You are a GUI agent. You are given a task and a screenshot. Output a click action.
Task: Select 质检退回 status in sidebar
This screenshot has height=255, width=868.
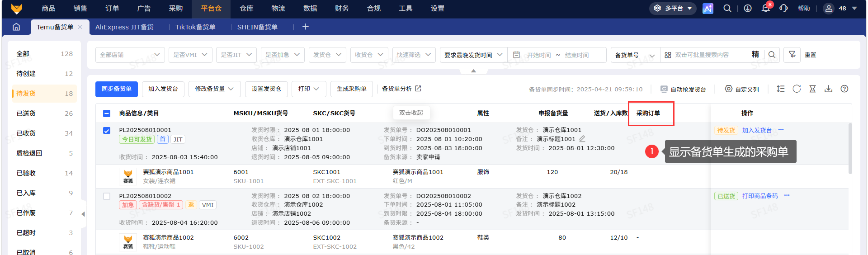tap(44, 153)
